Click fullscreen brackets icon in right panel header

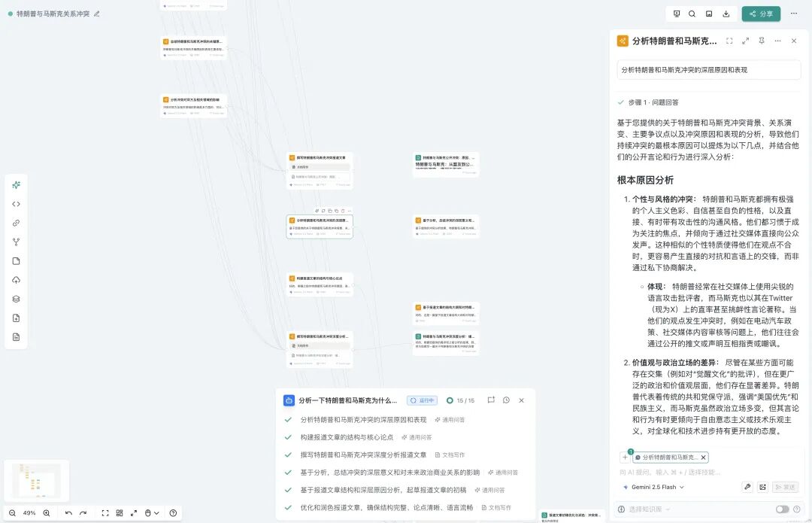tap(729, 41)
